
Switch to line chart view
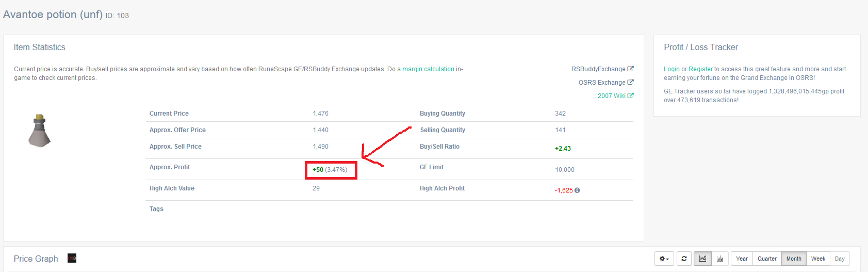pos(702,259)
